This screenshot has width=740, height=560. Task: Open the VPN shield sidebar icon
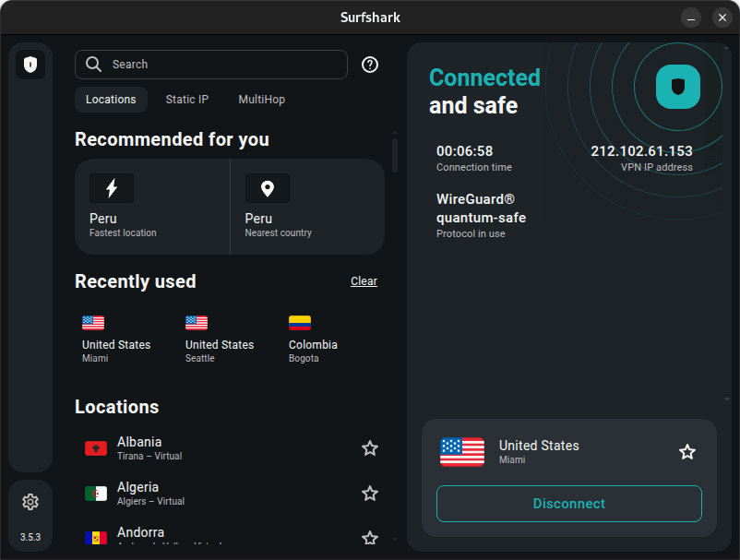(30, 65)
